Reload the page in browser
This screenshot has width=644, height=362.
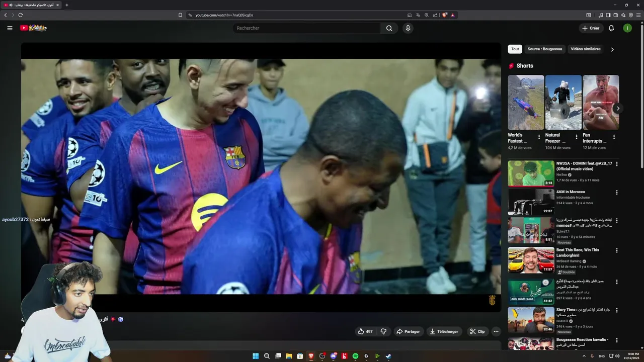21,15
